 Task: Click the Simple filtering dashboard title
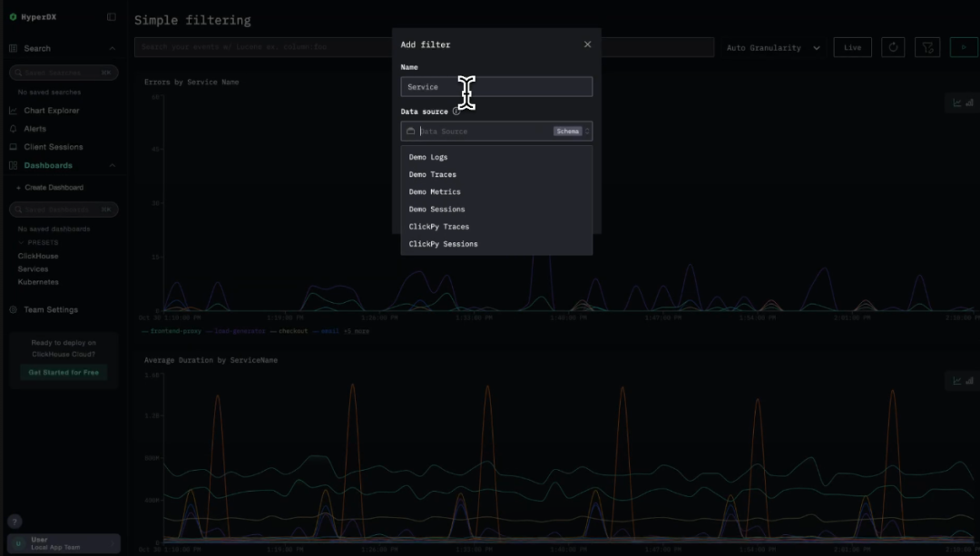pos(192,20)
